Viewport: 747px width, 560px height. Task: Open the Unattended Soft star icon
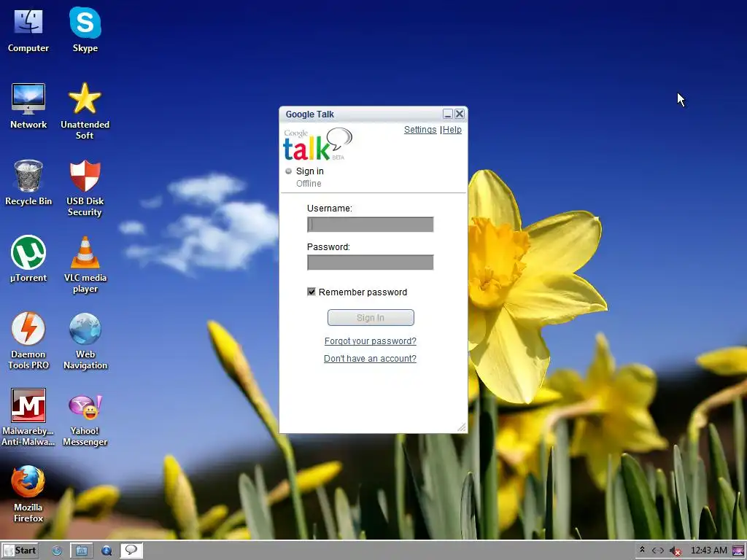pyautogui.click(x=85, y=111)
